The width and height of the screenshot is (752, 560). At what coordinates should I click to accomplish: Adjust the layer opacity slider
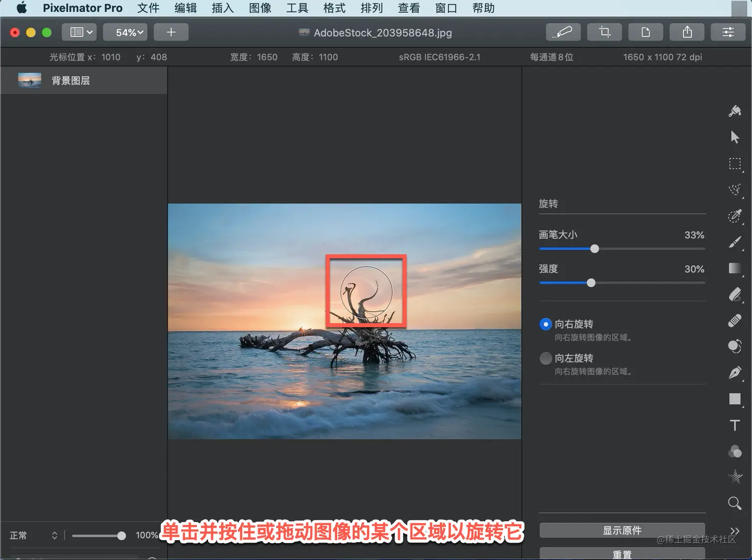point(99,536)
